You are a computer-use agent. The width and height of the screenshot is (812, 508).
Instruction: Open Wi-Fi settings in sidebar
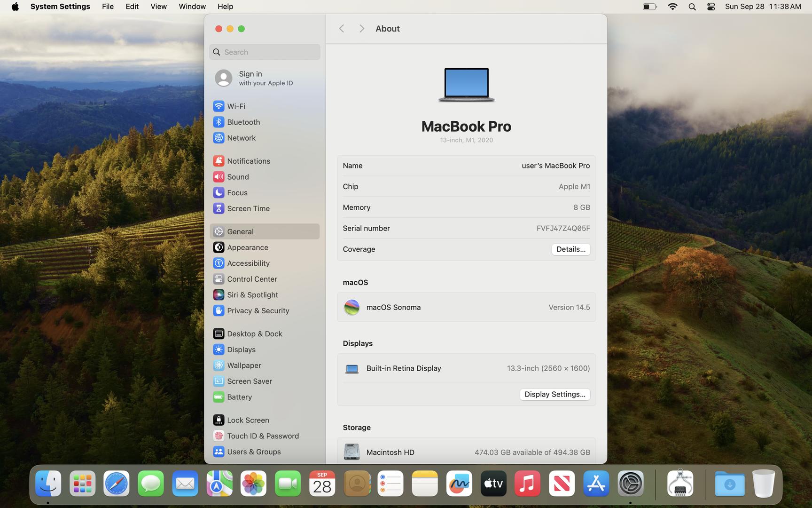coord(265,106)
